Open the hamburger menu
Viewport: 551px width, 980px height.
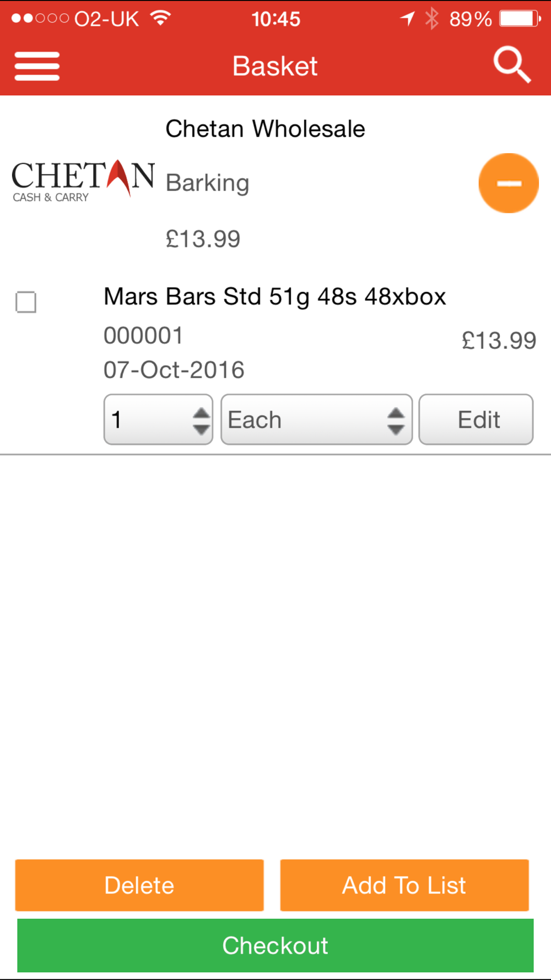pyautogui.click(x=37, y=66)
